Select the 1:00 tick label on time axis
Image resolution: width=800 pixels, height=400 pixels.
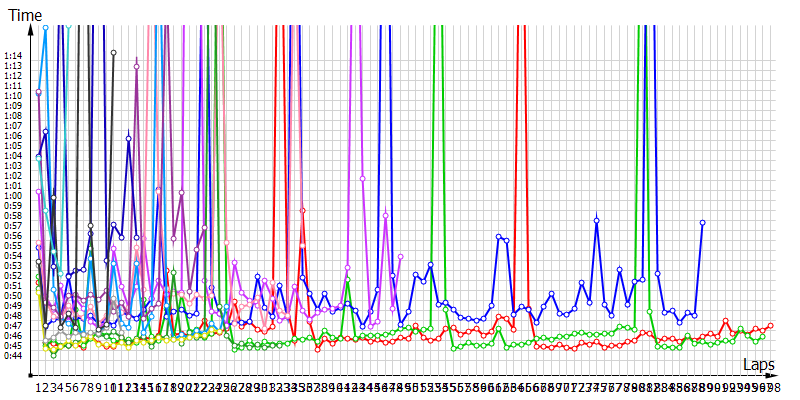(13, 196)
